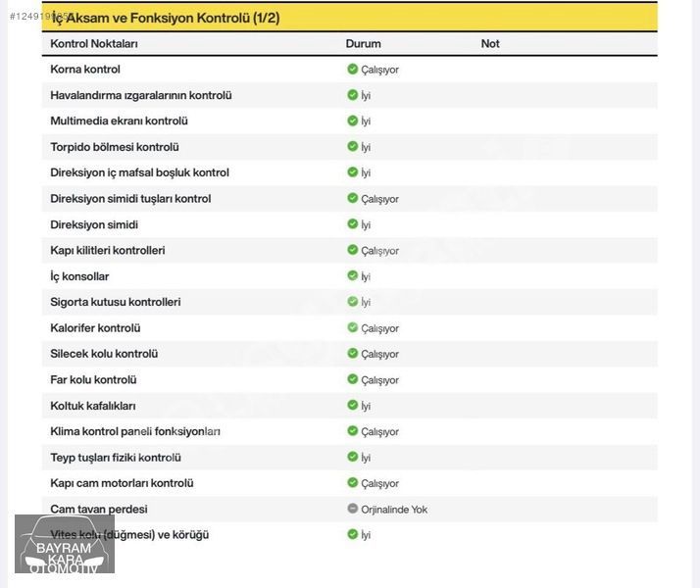Click check icon for Direksiyon iç mafsal boşluk kontrol
The image size is (700, 588).
click(353, 171)
